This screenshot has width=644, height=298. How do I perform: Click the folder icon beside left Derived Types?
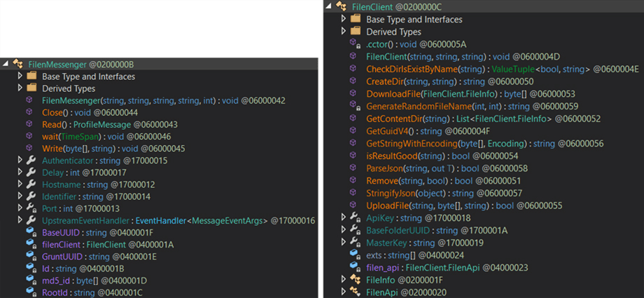(31, 88)
